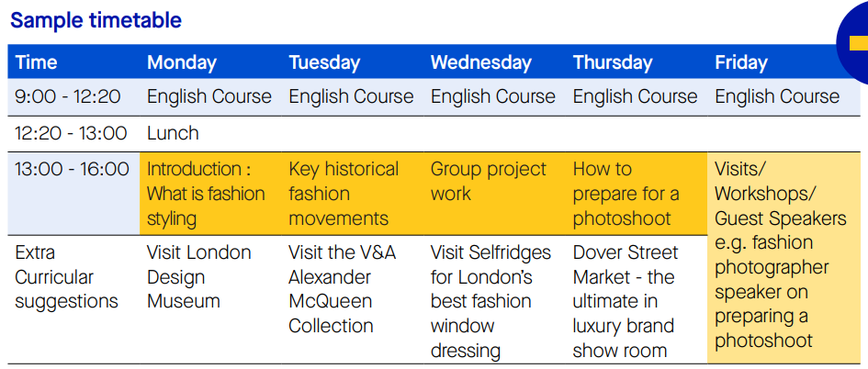The image size is (868, 369).
Task: Click the Group project work cell
Action: click(494, 194)
